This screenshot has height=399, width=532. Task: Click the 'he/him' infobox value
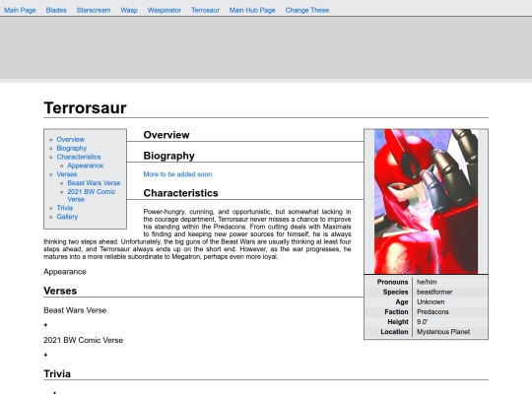tap(427, 283)
